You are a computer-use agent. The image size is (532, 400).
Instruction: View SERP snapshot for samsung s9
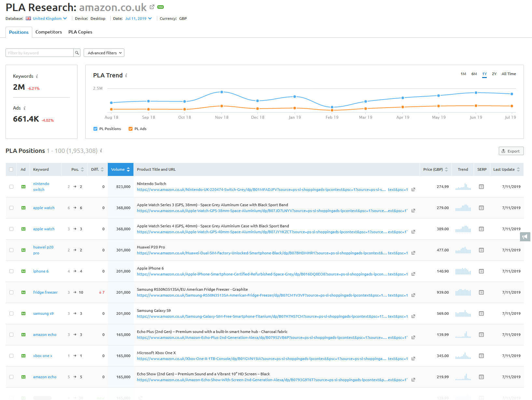[481, 313]
